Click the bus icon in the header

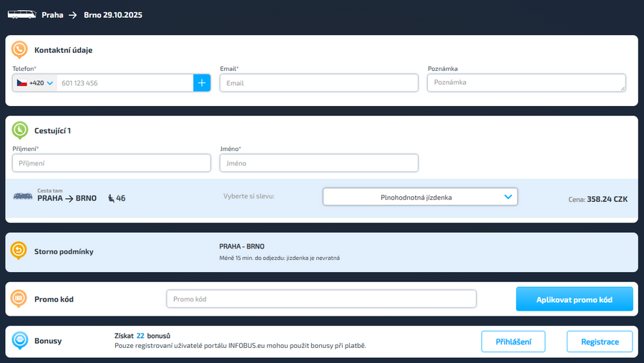21,14
